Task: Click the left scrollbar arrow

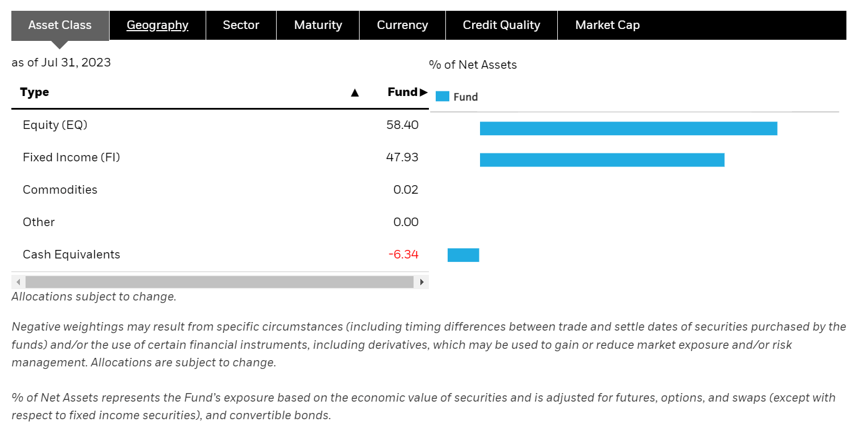Action: 17,282
